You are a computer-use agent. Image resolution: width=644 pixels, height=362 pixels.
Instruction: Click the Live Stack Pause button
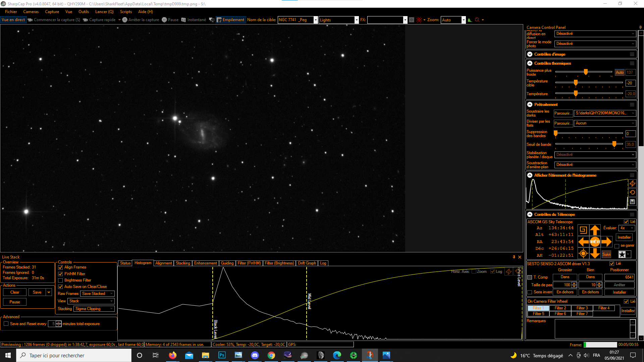pos(15,302)
